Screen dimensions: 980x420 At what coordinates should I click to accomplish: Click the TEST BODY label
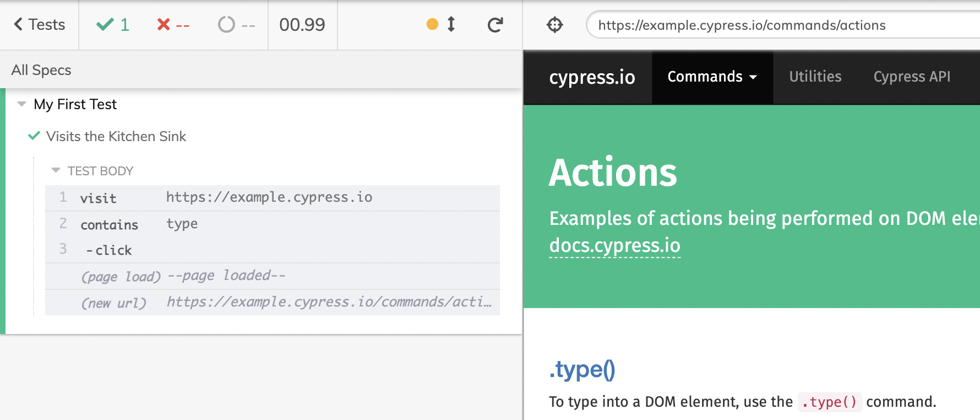click(100, 171)
